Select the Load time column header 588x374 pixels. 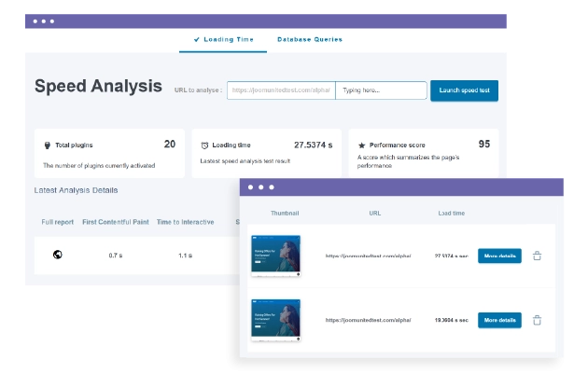[x=452, y=214]
